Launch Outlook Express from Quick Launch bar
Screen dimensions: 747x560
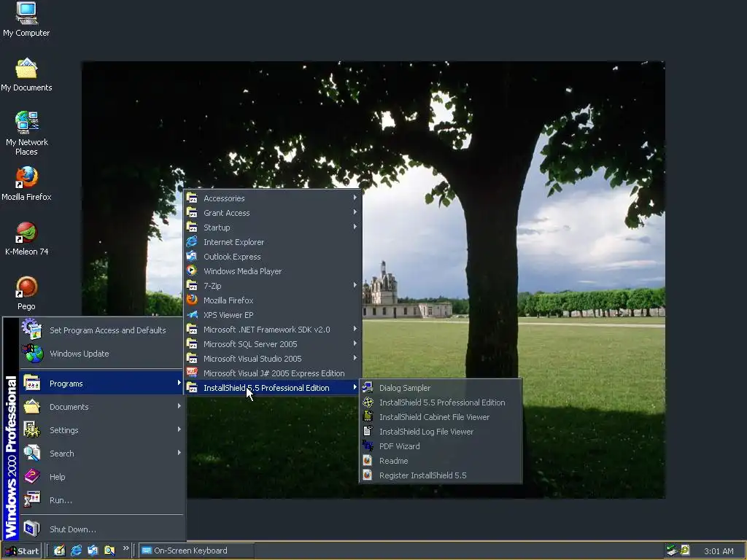pyautogui.click(x=93, y=551)
